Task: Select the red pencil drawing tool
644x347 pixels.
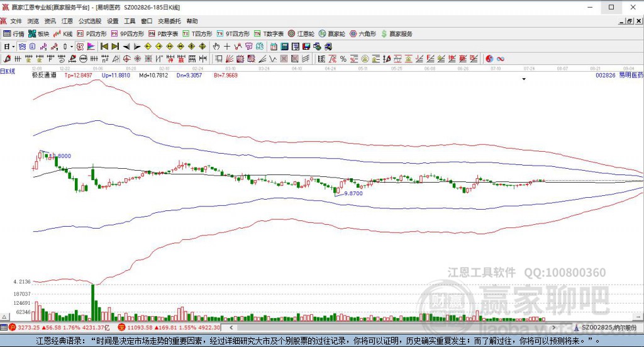Action: pyautogui.click(x=7, y=59)
